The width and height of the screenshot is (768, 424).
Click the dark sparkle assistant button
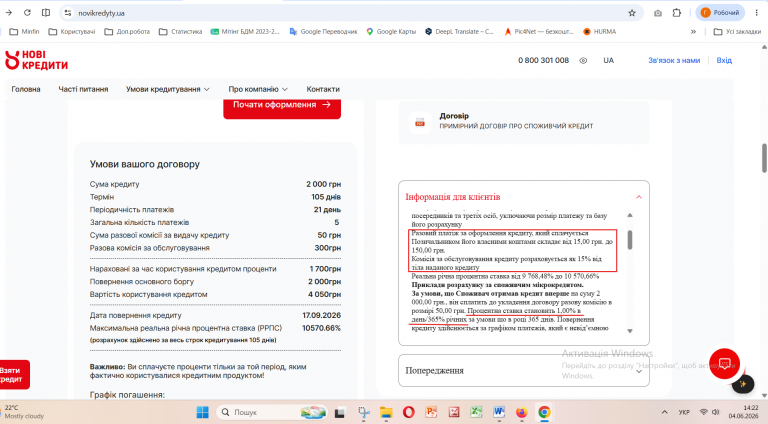(x=743, y=384)
